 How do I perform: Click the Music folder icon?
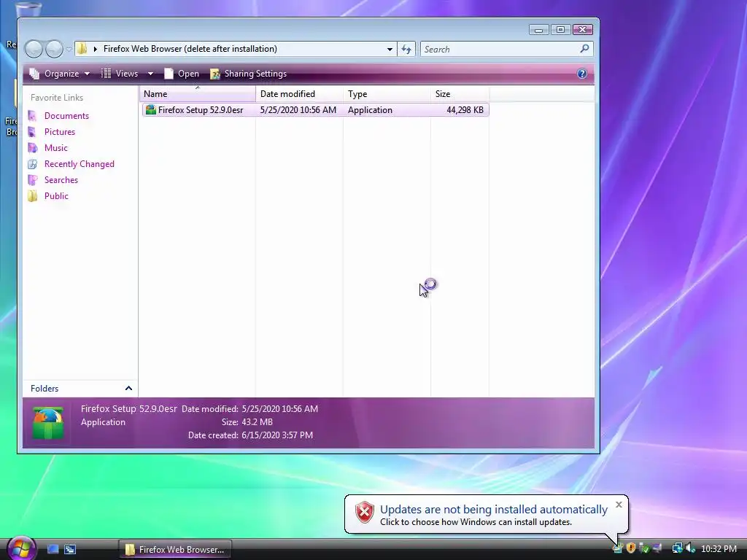tap(32, 148)
